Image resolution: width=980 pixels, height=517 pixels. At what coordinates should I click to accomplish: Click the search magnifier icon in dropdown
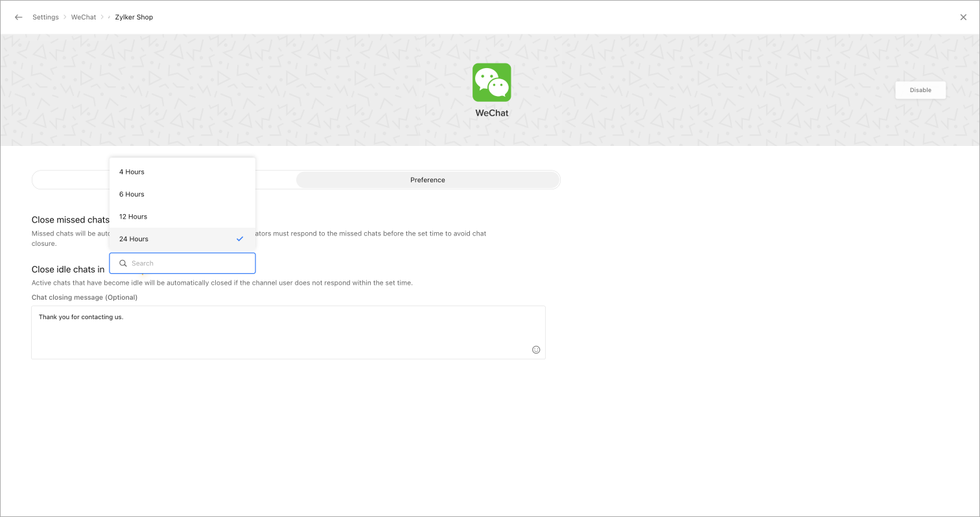[x=122, y=263]
